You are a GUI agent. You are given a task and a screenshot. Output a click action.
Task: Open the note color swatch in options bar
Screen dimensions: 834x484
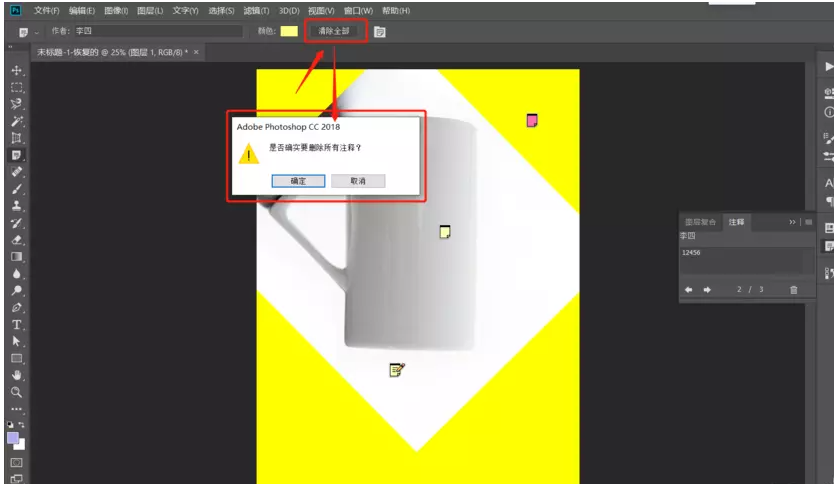pyautogui.click(x=289, y=31)
